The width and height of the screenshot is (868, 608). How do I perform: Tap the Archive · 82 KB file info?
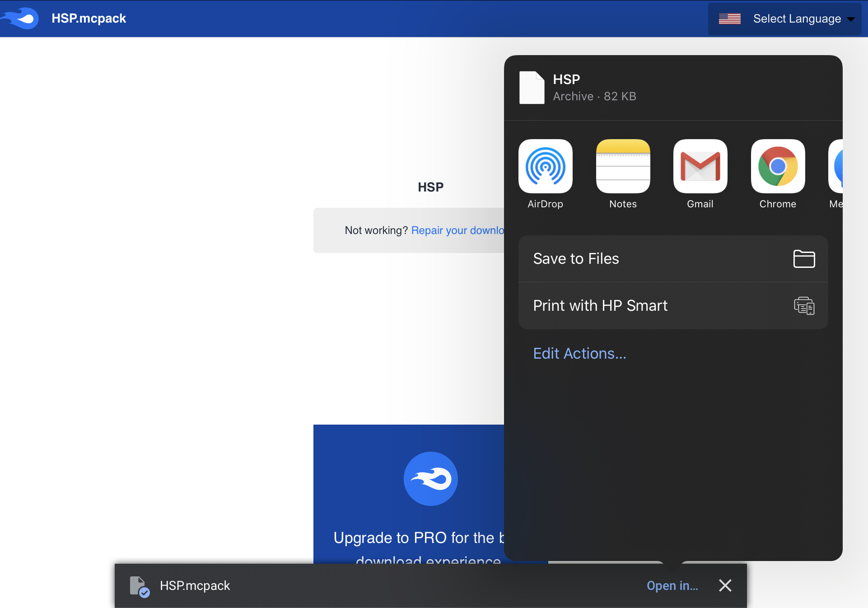point(594,96)
